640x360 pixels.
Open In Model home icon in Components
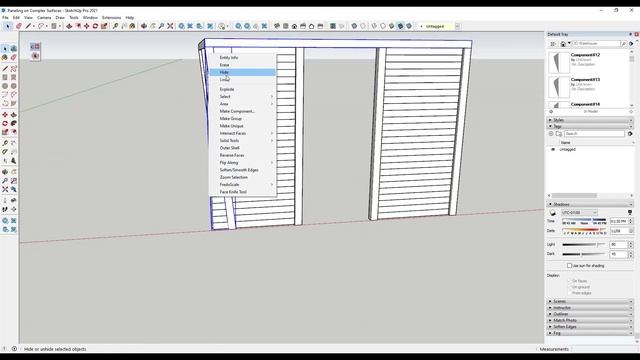coord(563,44)
